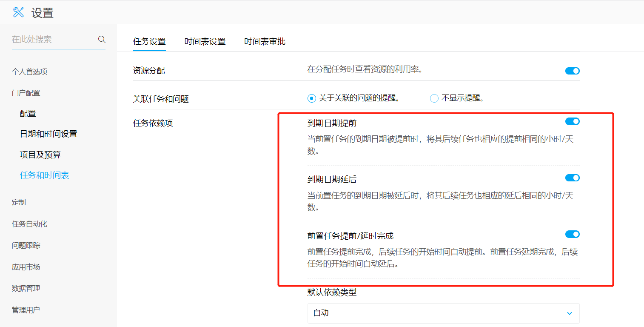Toggle the 资源分配 switch

coord(572,71)
